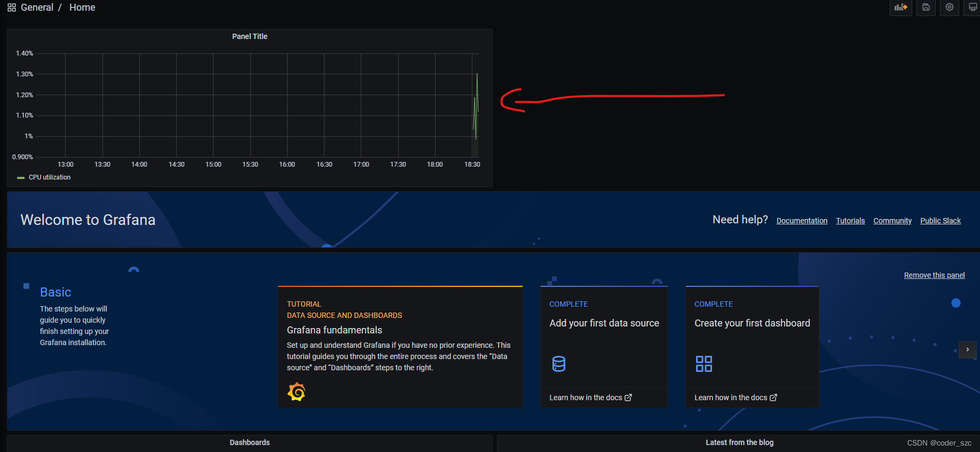Click the Welcome to Grafana heading

[x=88, y=220]
